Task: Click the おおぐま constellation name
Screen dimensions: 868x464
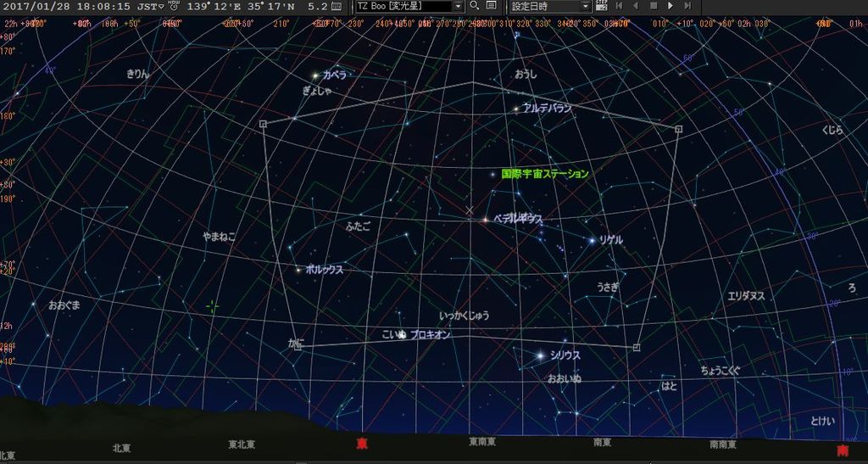Action: coord(64,305)
